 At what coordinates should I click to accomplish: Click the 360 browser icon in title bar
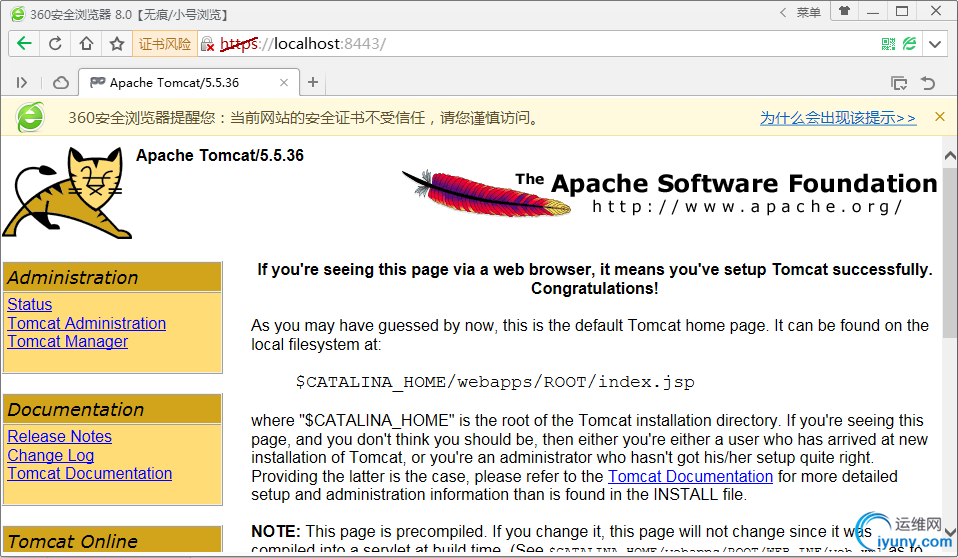[18, 13]
